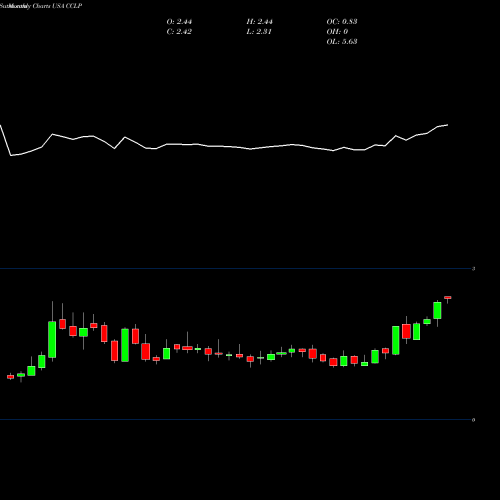
Task: Click the chart title with the CCLP ticker
Action: click(41, 6)
